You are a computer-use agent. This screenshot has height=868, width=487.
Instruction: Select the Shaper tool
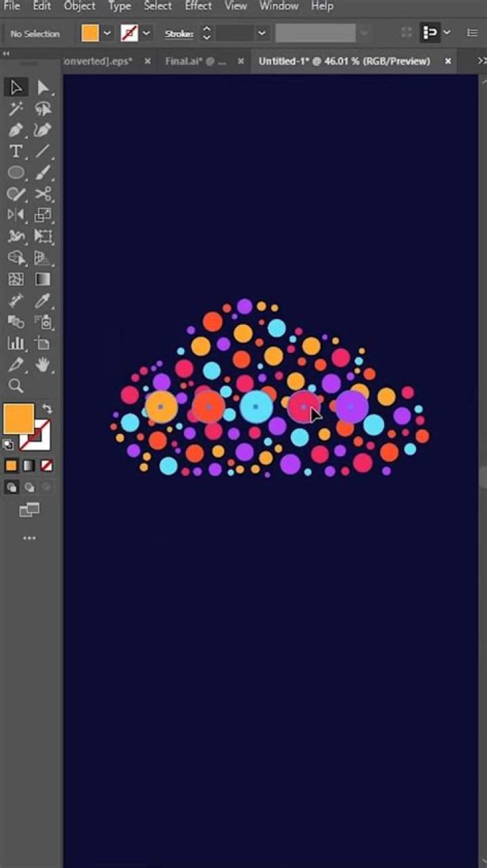[x=16, y=194]
